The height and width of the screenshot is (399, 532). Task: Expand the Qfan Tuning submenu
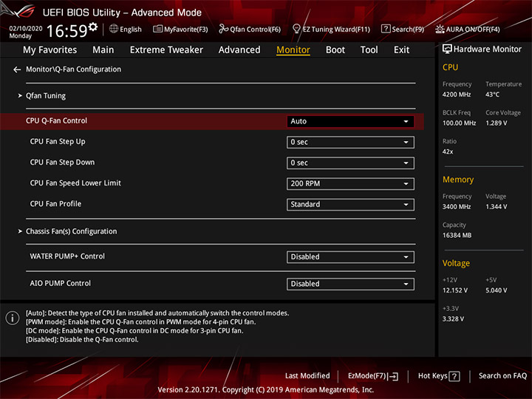tap(46, 96)
